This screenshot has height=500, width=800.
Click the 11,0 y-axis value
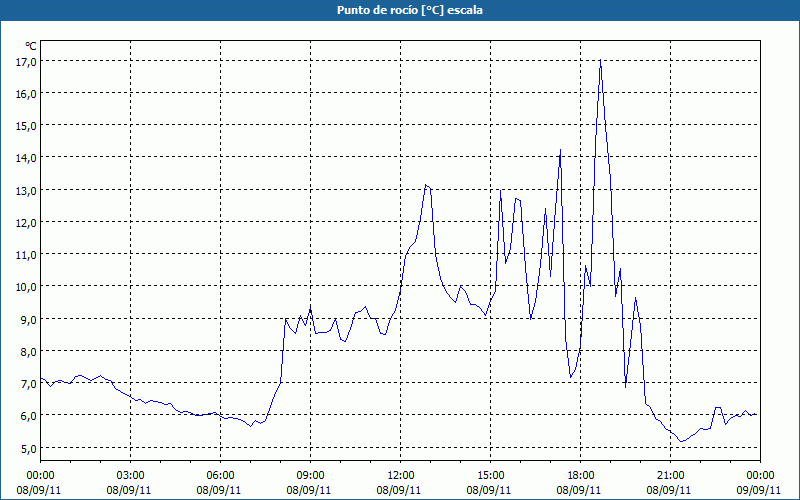[26, 255]
